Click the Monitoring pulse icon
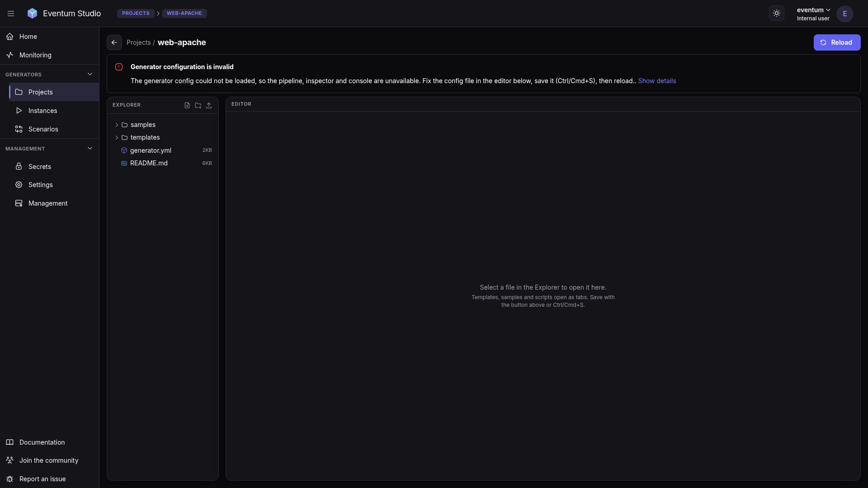This screenshot has width=868, height=488. click(9, 55)
